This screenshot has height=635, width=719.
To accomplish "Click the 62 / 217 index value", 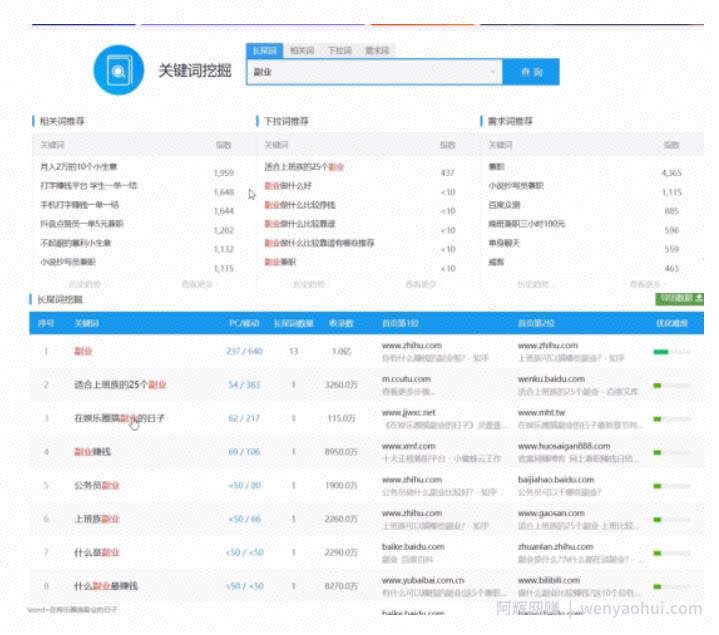I will pyautogui.click(x=244, y=418).
